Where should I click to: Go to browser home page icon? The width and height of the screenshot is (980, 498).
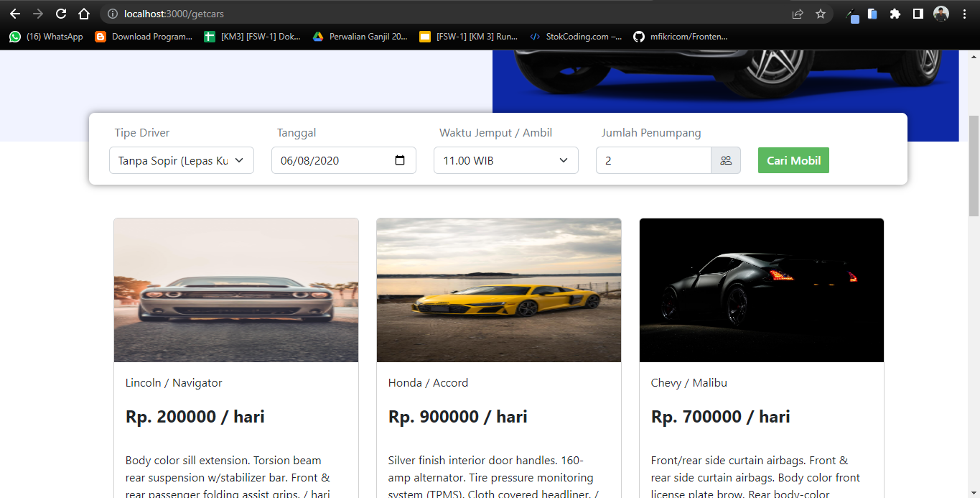pos(84,14)
